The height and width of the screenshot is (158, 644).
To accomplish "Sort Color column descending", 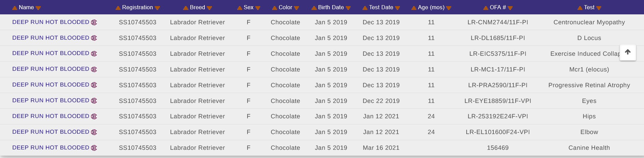I will pos(296,8).
